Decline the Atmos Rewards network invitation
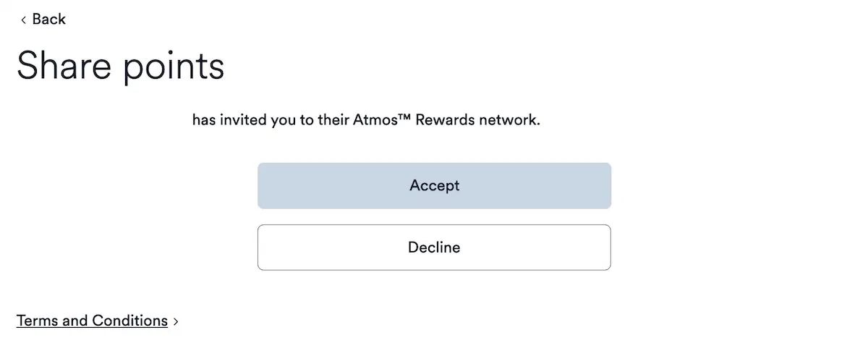This screenshot has height=343, width=868. (434, 247)
